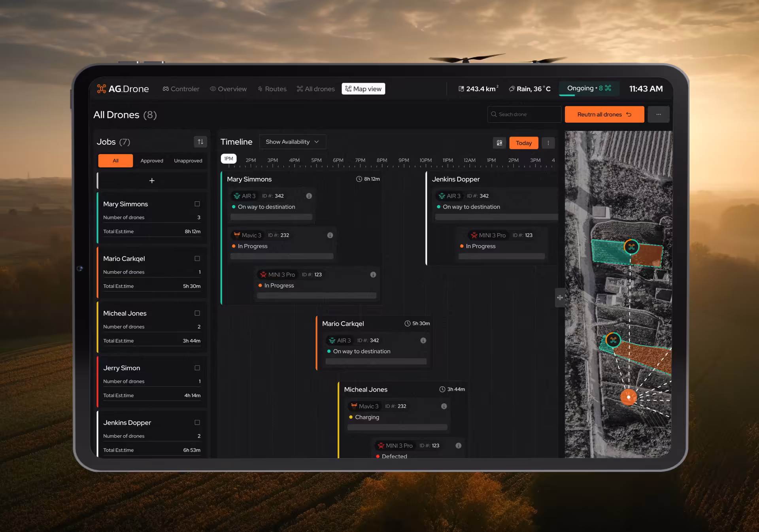The height and width of the screenshot is (532, 759).
Task: Open the All drones drone icon
Action: (x=300, y=89)
